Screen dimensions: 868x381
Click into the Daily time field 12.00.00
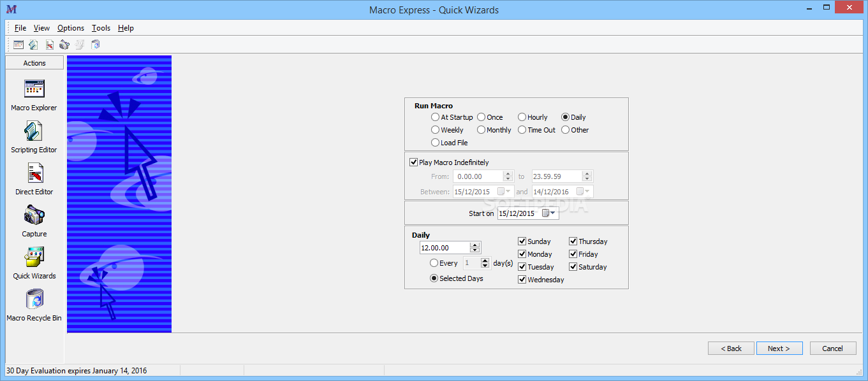[445, 248]
